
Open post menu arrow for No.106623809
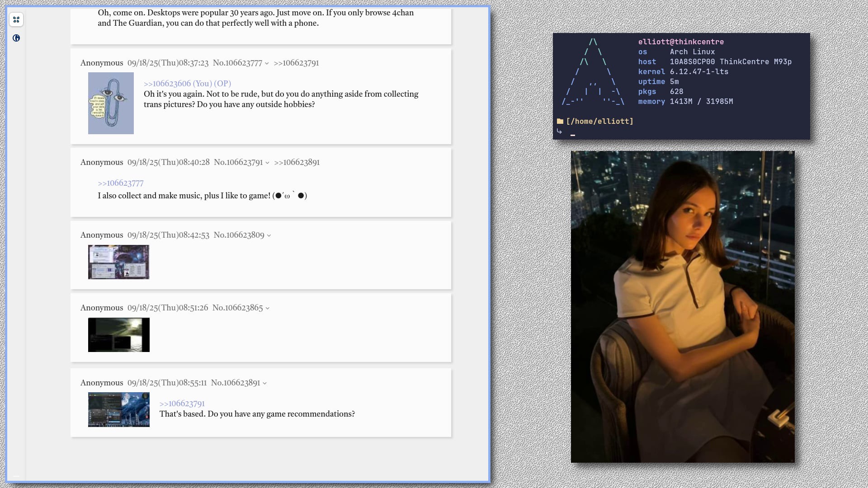coord(269,235)
